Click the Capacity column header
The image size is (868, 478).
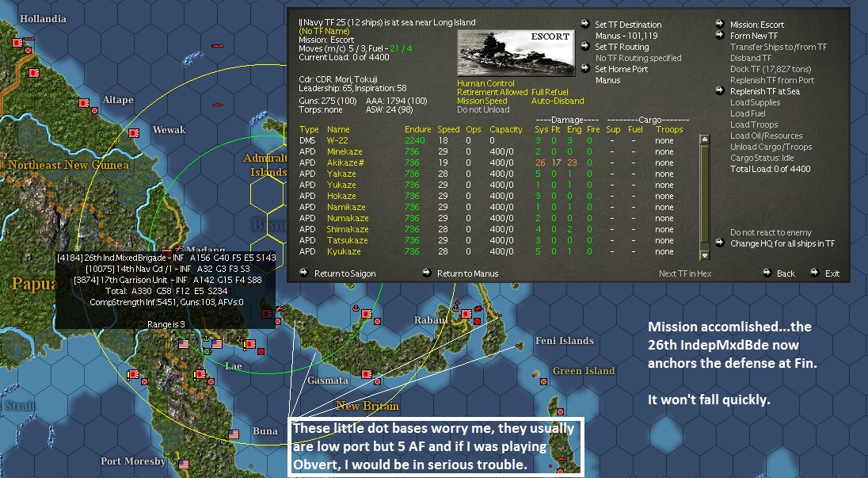[x=506, y=129]
